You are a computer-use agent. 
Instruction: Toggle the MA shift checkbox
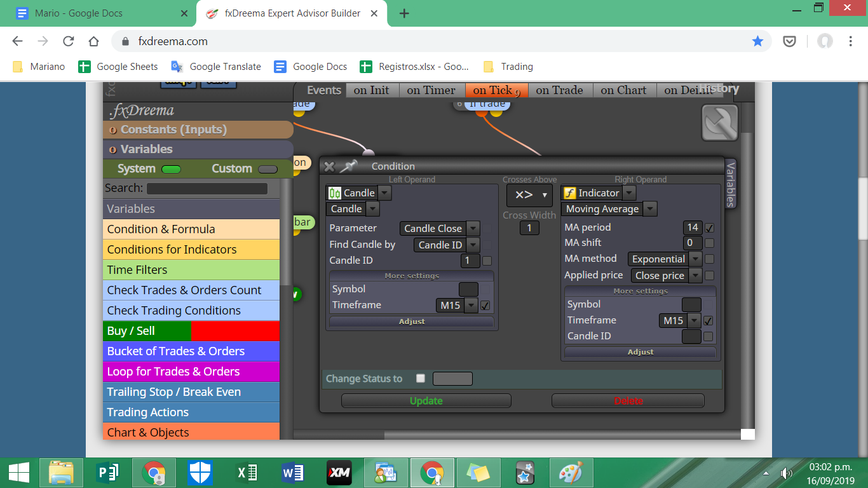click(x=709, y=243)
